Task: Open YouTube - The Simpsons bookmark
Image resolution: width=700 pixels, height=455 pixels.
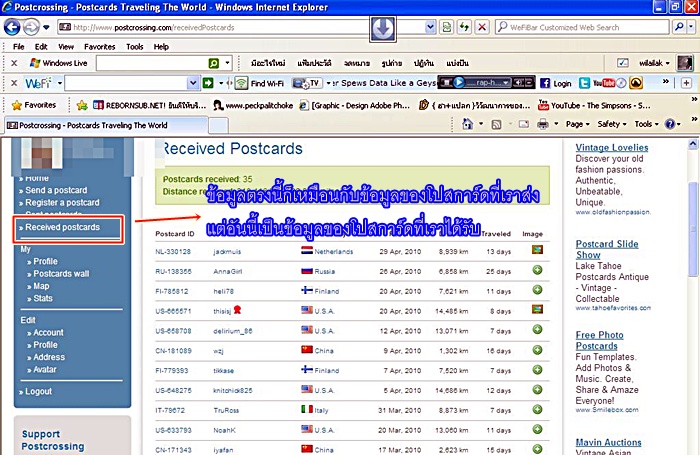Action: click(594, 105)
